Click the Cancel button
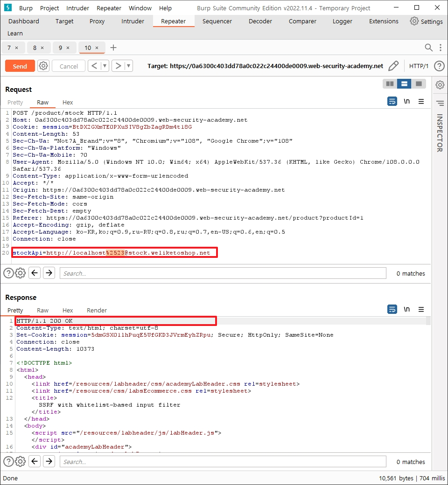The image size is (448, 485). tap(69, 66)
